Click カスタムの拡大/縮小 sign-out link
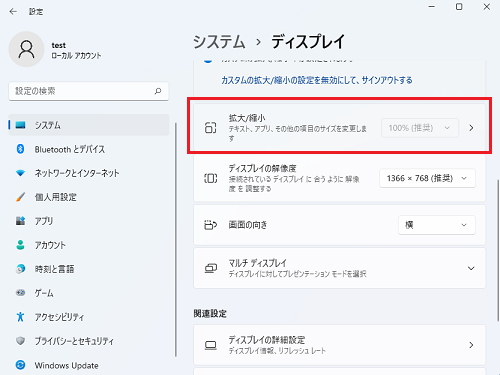 (317, 80)
